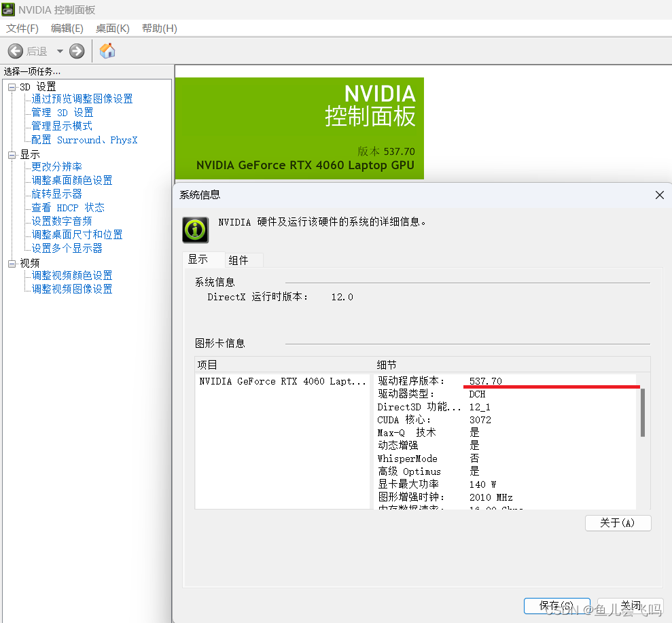Click the Forward arrow toolbar icon

77,51
